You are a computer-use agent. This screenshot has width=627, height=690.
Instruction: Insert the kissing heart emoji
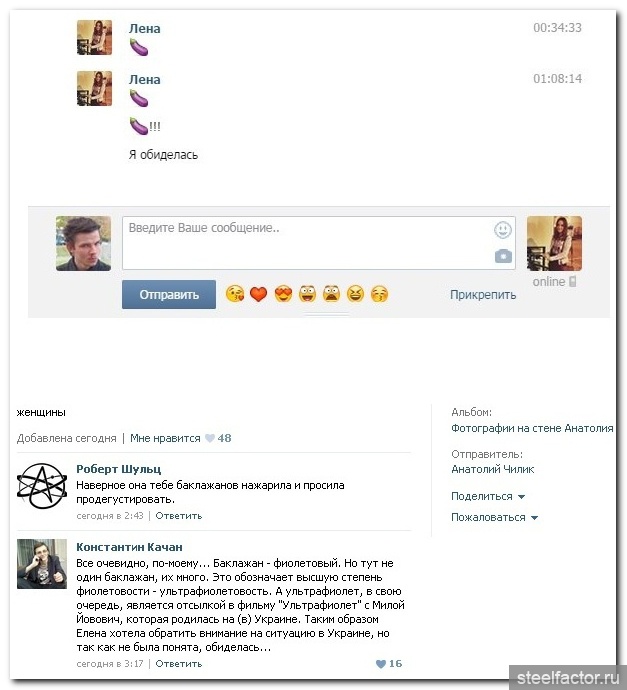pyautogui.click(x=235, y=294)
